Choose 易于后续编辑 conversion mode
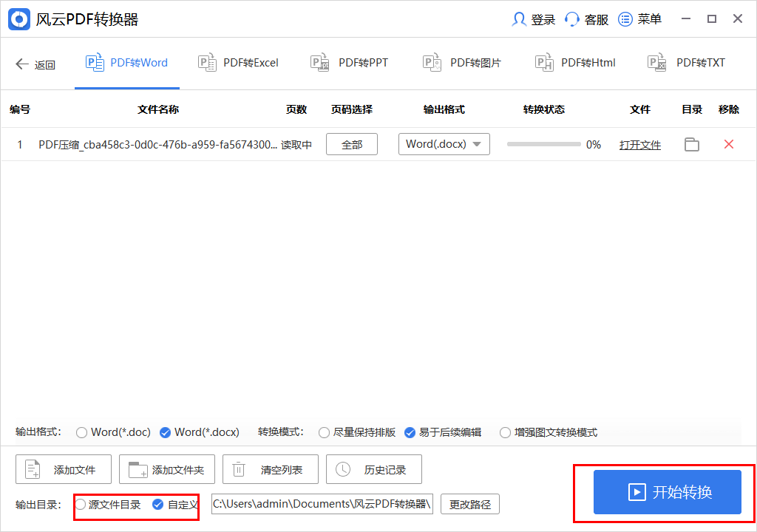757x532 pixels. click(443, 432)
